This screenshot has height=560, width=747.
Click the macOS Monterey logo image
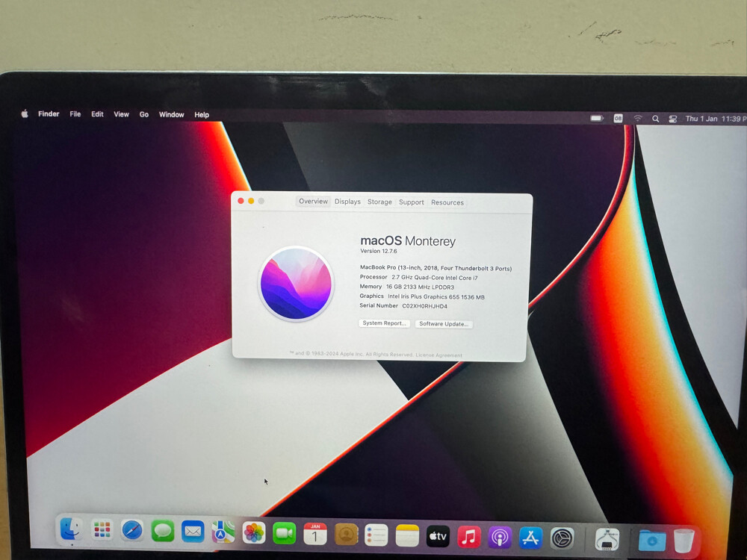[296, 284]
